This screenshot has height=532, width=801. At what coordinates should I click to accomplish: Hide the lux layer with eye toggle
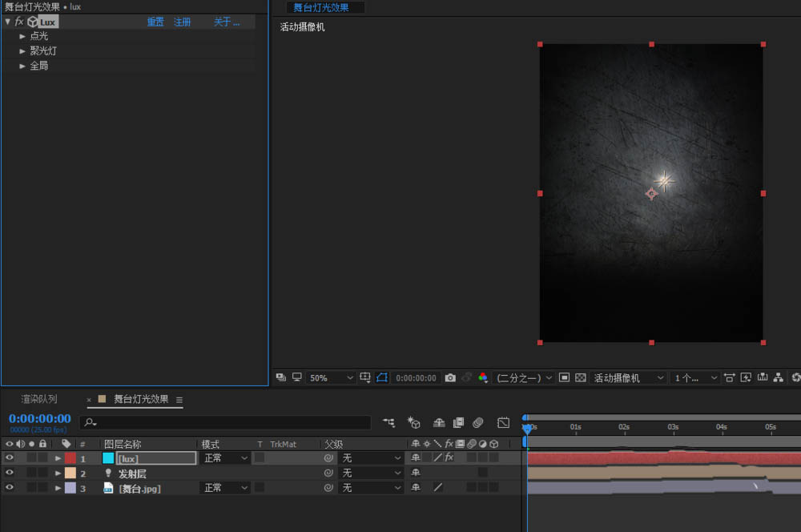10,458
